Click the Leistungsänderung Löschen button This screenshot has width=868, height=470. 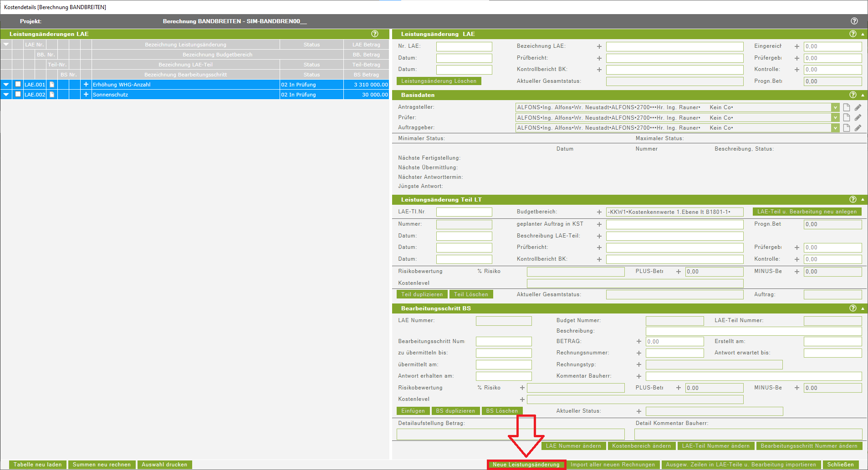pyautogui.click(x=439, y=81)
